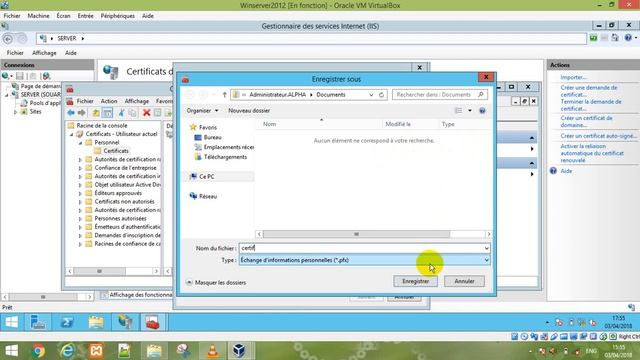The height and width of the screenshot is (360, 640).
Task: Open the VirtualBox Machine menu
Action: pyautogui.click(x=38, y=16)
